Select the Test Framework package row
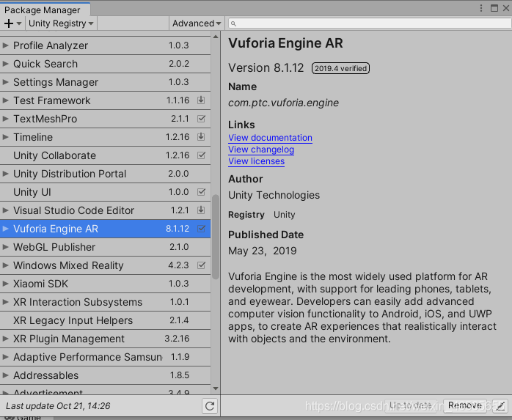 click(105, 100)
